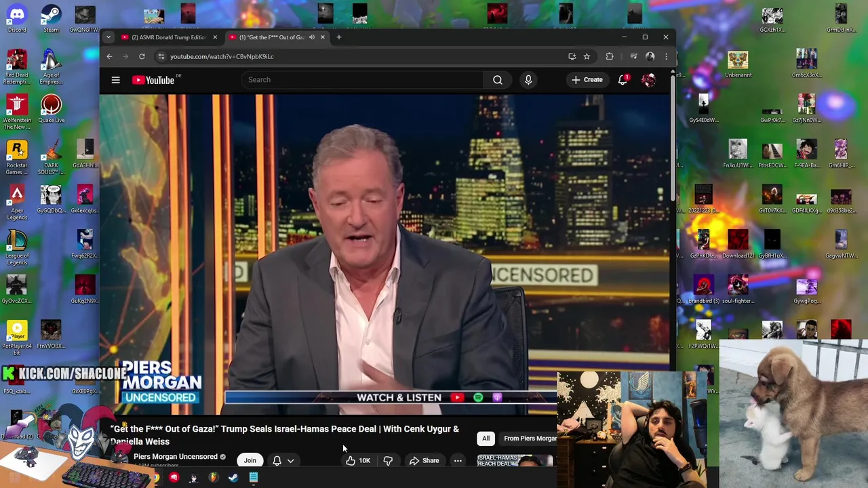Open the 'Download121' desktop file

738,244
